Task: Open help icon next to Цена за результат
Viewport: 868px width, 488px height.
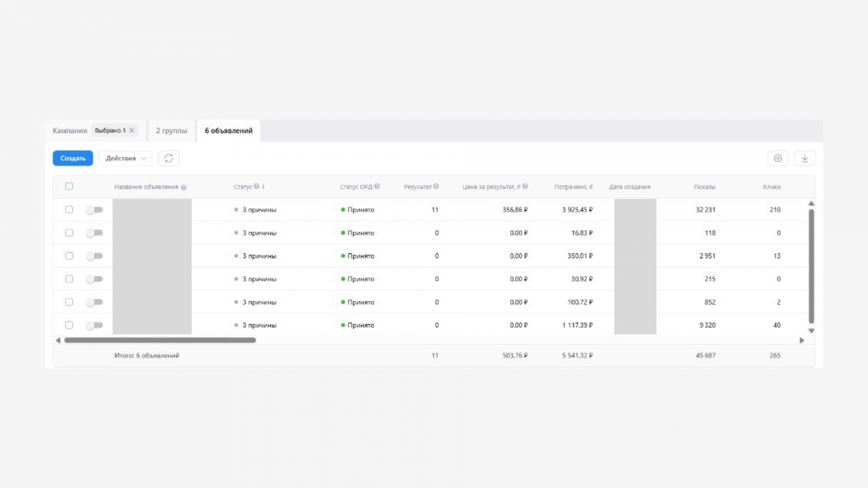Action: 525,186
